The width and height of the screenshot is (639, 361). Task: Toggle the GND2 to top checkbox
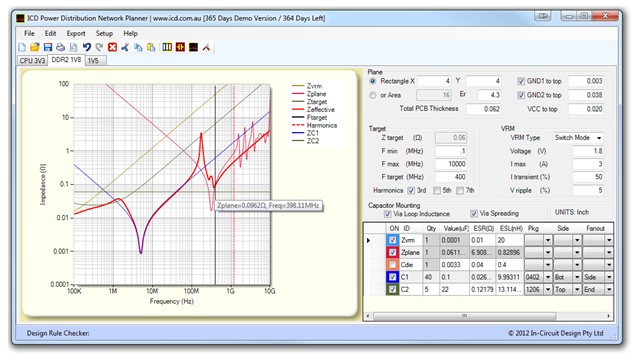521,95
